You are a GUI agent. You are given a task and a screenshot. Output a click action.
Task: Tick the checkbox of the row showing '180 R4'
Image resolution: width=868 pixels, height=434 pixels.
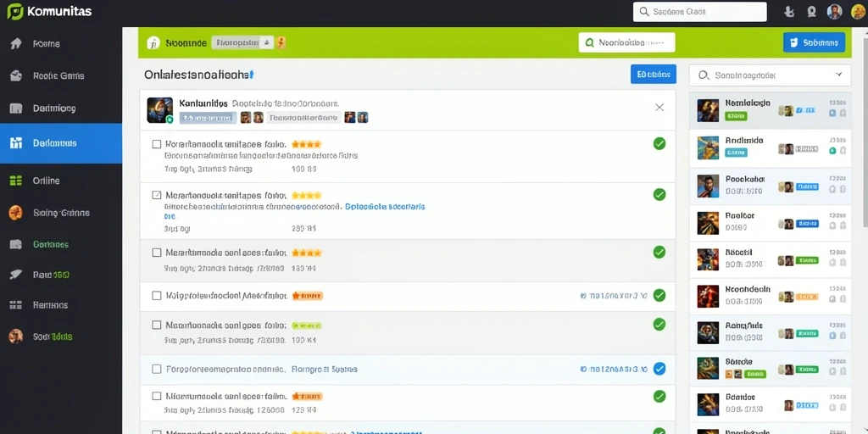coord(157,253)
